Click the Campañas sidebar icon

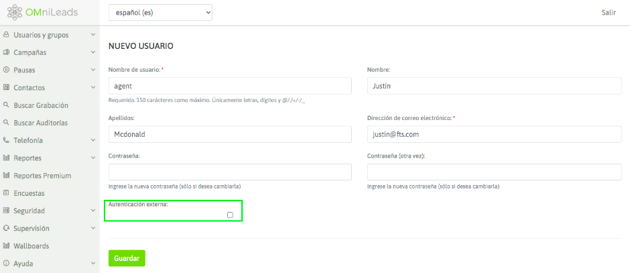click(6, 52)
